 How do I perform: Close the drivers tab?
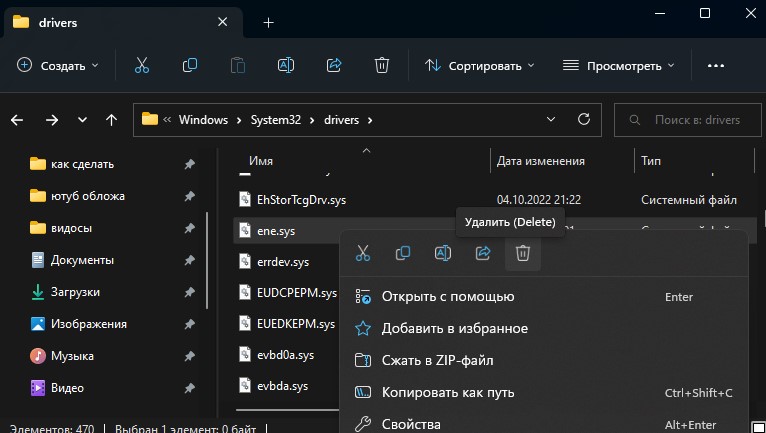[x=222, y=22]
